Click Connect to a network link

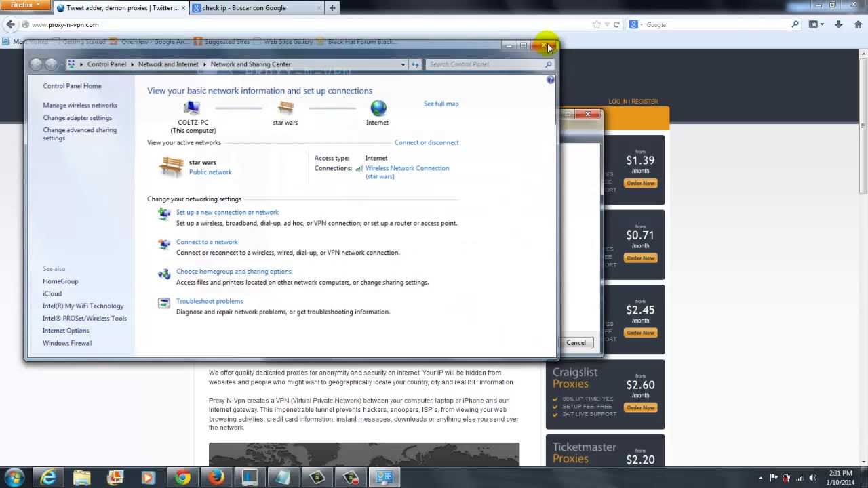[x=207, y=242]
